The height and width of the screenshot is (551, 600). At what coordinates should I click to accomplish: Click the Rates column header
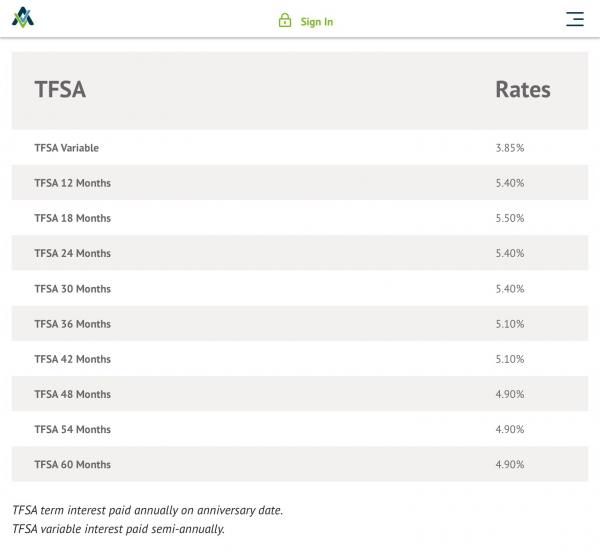pos(523,89)
